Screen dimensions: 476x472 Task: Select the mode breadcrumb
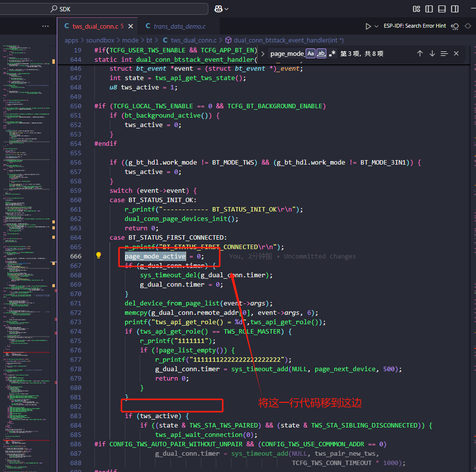[130, 41]
